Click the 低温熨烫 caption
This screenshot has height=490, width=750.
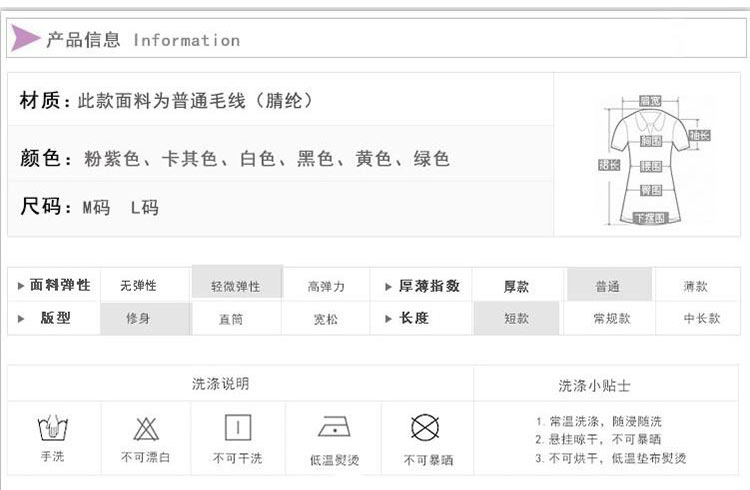pos(334,460)
